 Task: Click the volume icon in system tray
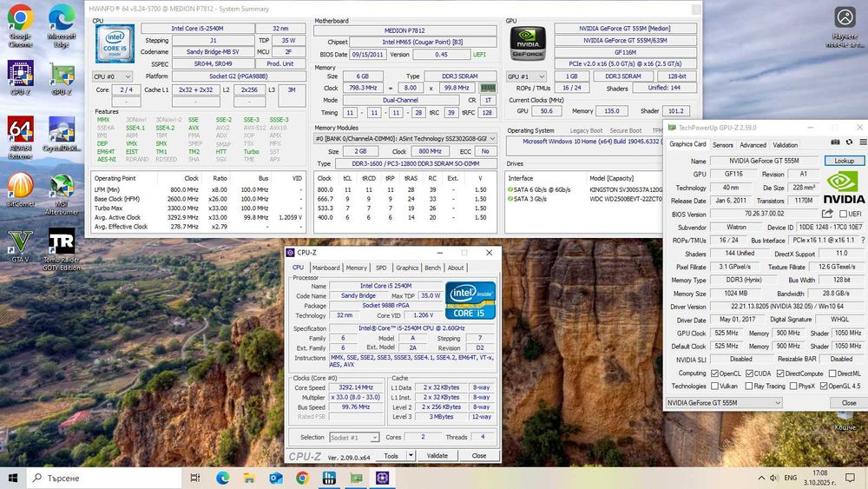774,478
